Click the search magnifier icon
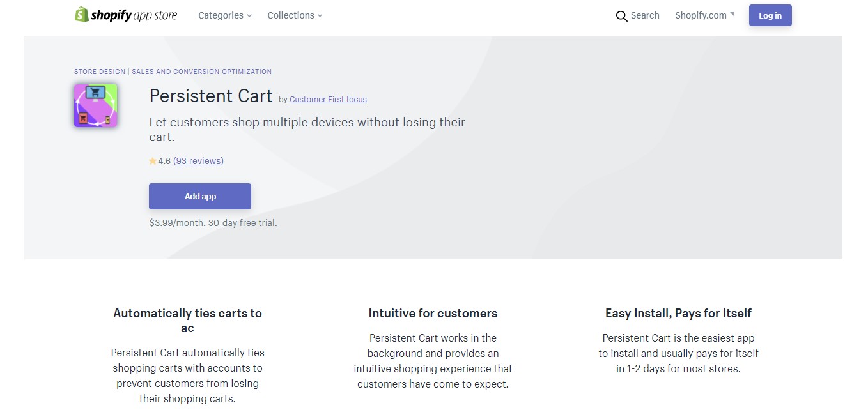The width and height of the screenshot is (868, 417). tap(621, 16)
